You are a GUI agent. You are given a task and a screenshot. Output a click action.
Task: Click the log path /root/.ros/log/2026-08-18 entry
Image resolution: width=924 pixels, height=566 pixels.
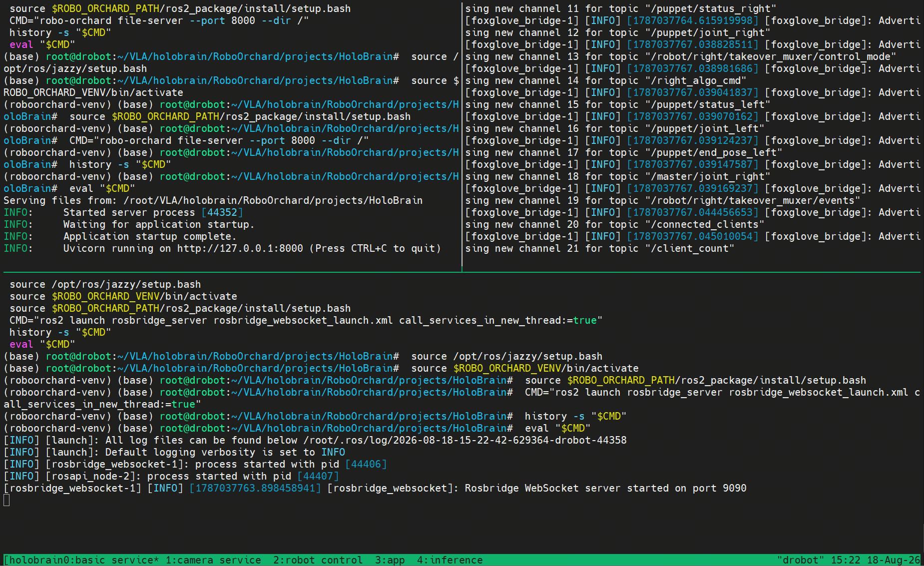point(465,440)
